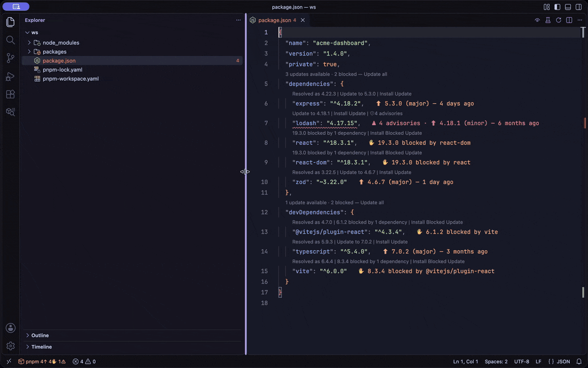Toggle the secondary side bar from the title bar
Viewport: 588px width, 368px height.
coord(578,7)
